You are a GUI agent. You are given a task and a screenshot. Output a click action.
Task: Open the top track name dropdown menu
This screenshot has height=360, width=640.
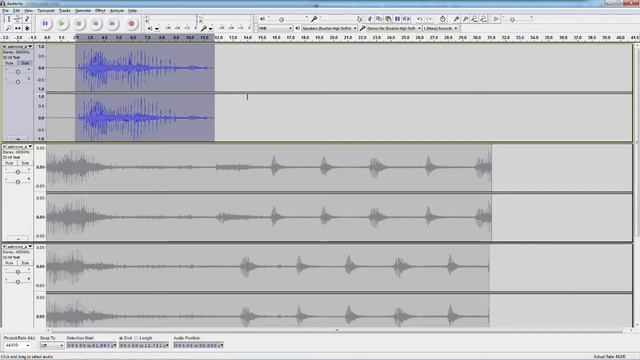pyautogui.click(x=30, y=47)
